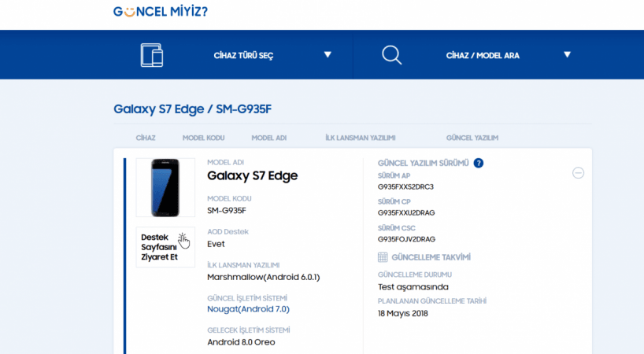
Task: Click the hand pointer icon in support button
Action: pyautogui.click(x=183, y=241)
